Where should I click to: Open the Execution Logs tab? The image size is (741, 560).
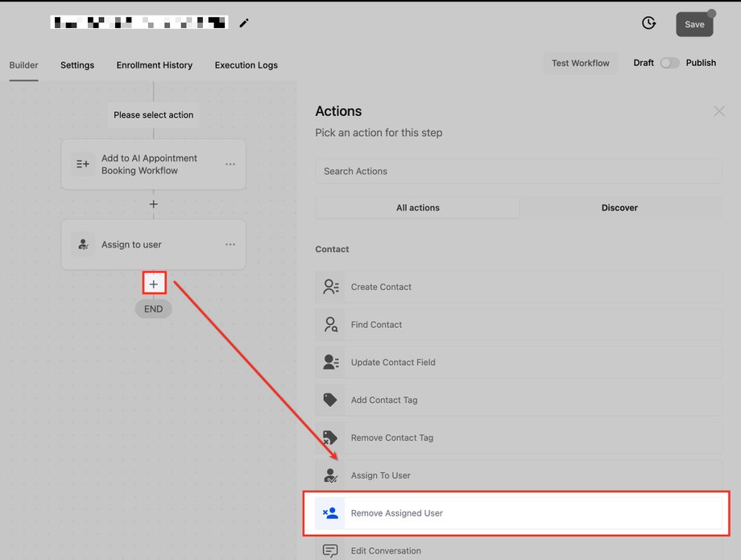(x=246, y=65)
